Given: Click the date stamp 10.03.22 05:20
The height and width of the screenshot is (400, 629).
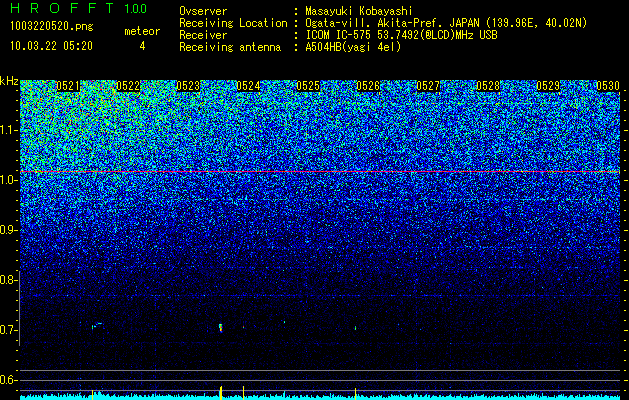Looking at the screenshot, I should 51,46.
